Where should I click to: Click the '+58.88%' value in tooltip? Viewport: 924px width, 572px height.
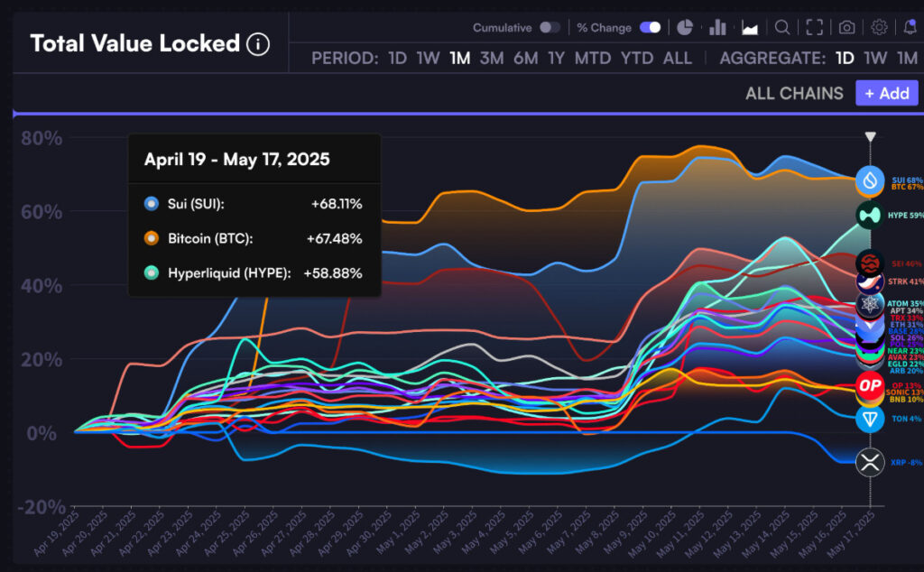click(333, 273)
